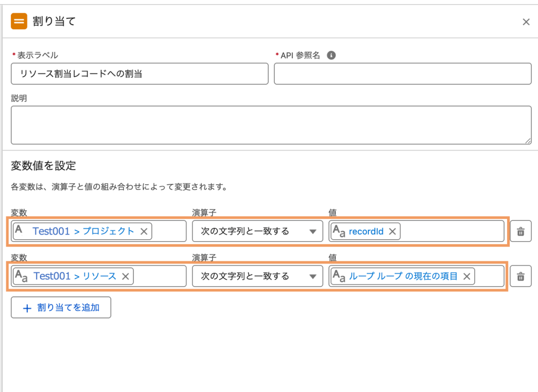Remove the Test001 > プロジェクト pill
Screen dimensions: 538x392
144,231
